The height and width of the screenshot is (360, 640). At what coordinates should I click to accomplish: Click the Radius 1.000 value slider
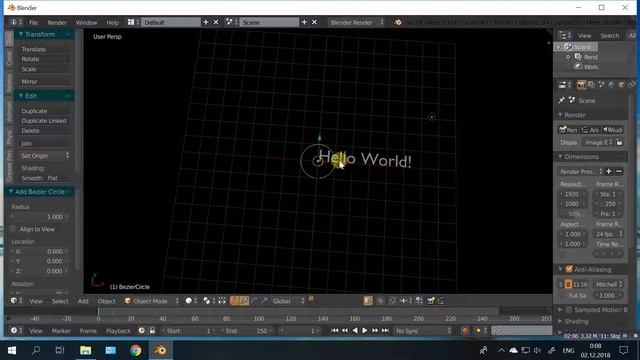pos(40,216)
